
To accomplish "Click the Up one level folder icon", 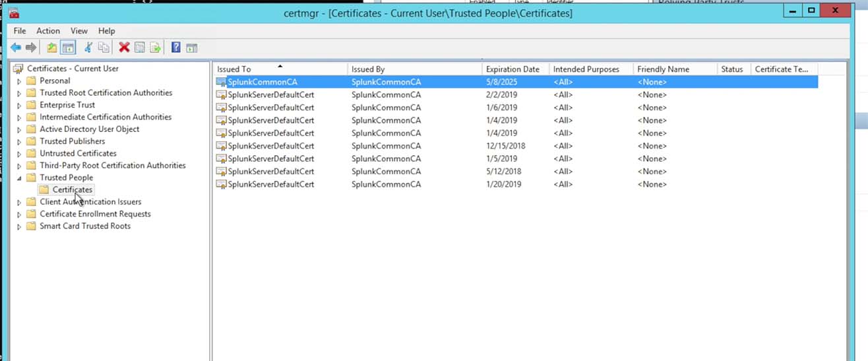I will [51, 48].
